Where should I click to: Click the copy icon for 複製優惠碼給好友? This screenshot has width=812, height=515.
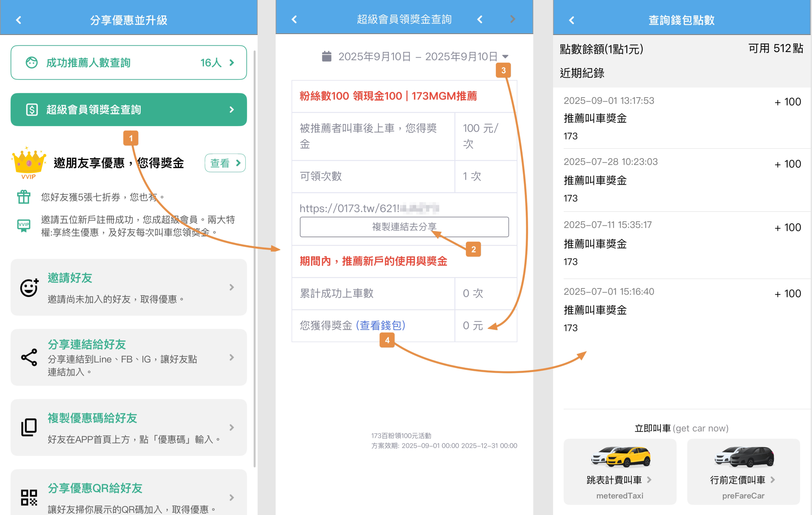[29, 427]
